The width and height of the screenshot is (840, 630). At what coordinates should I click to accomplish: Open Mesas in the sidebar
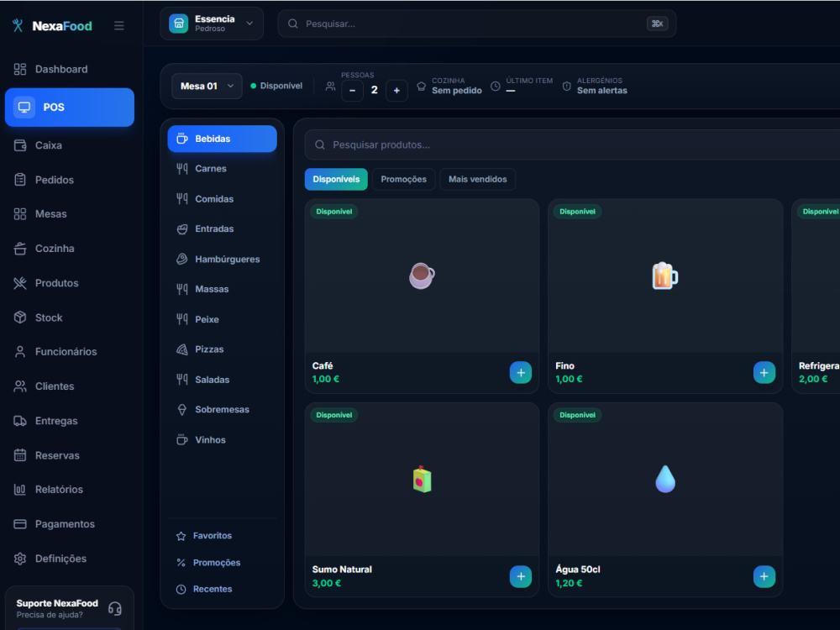tap(69, 213)
